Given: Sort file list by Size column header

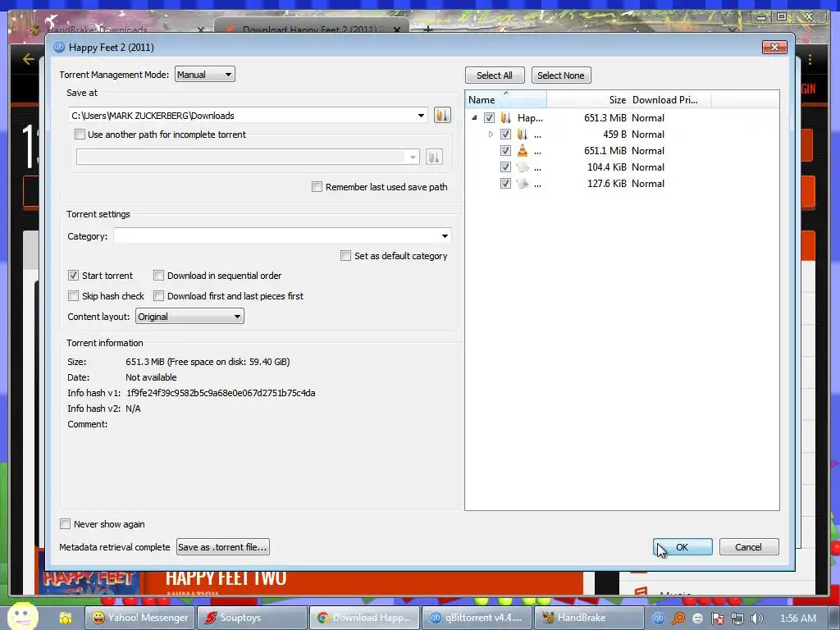Looking at the screenshot, I should click(587, 99).
